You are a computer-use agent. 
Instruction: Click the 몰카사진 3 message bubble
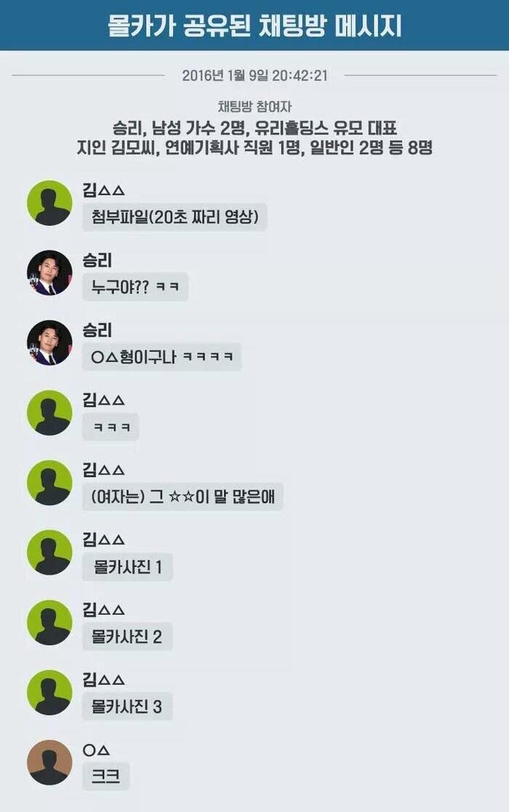click(127, 706)
